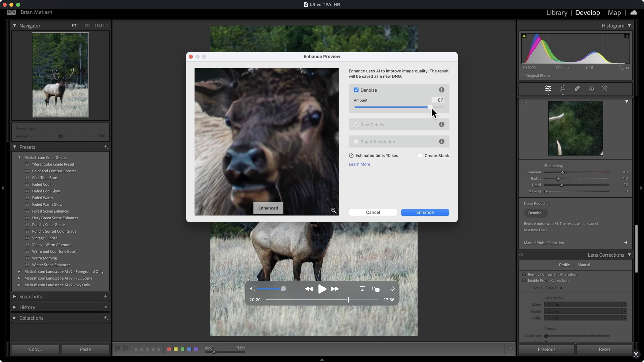
Task: Check Remove Chromatic Aberration
Action: pyautogui.click(x=524, y=274)
